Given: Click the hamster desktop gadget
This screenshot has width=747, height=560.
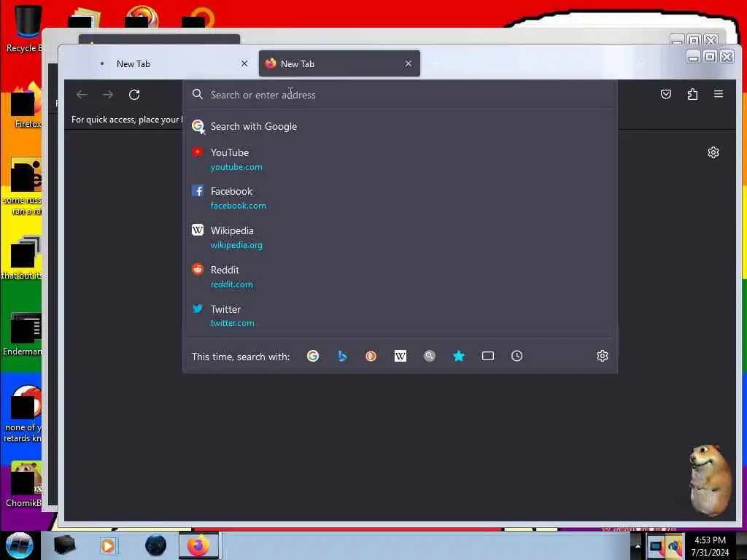Looking at the screenshot, I should tap(709, 480).
